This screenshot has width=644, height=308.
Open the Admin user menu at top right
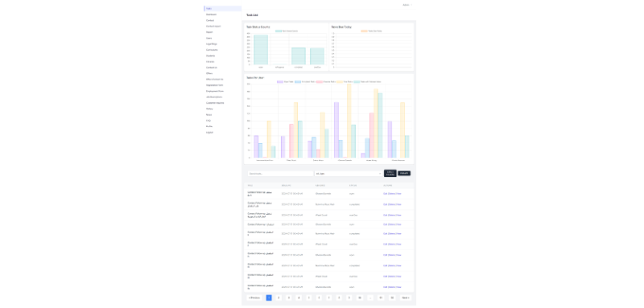(x=407, y=5)
